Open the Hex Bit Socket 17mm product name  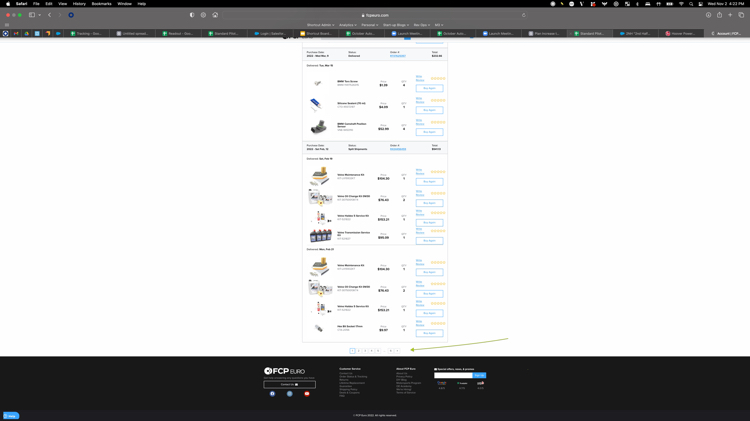click(x=350, y=326)
